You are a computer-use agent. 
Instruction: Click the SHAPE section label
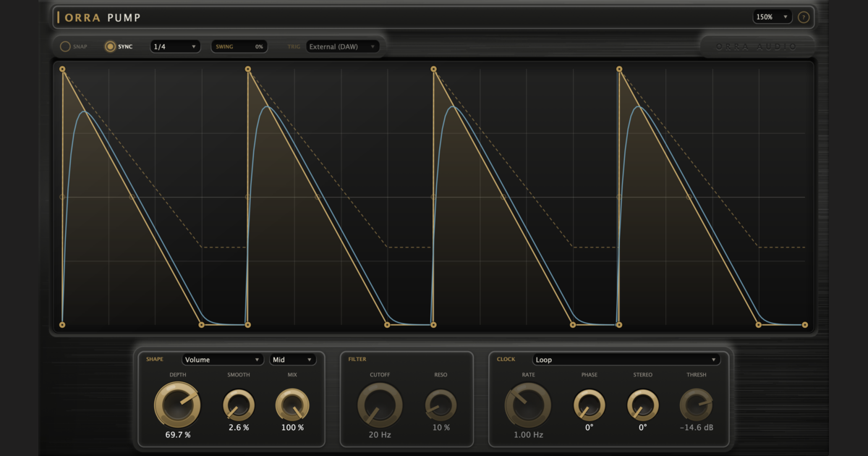click(155, 360)
